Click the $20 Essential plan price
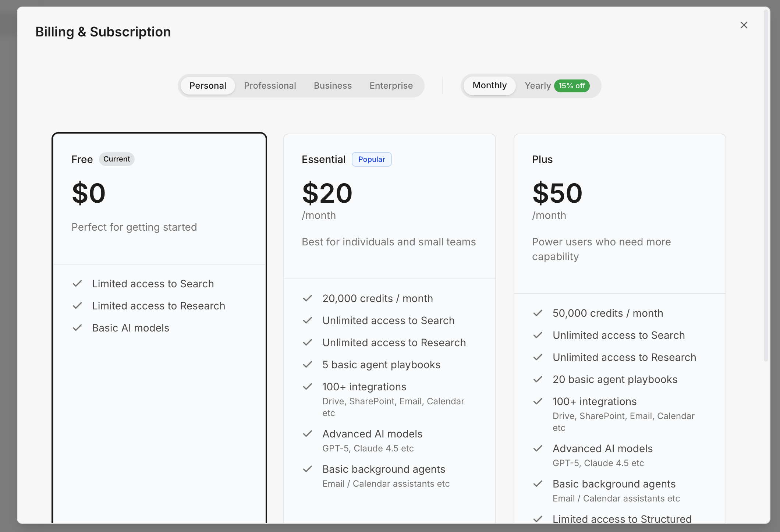Viewport: 780px width, 532px height. (327, 193)
